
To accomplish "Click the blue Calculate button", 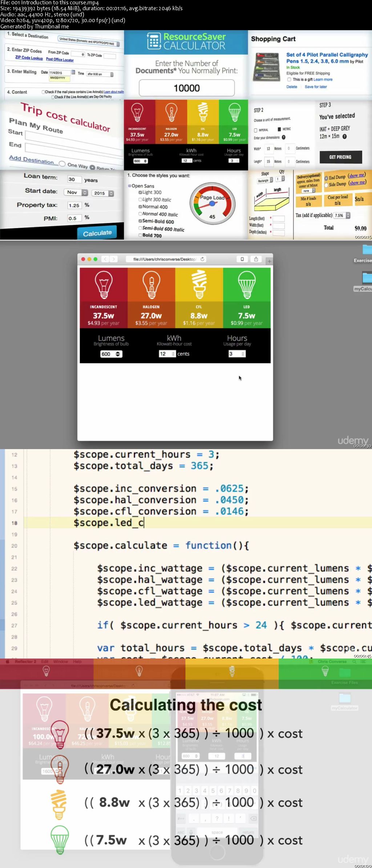I will [97, 233].
